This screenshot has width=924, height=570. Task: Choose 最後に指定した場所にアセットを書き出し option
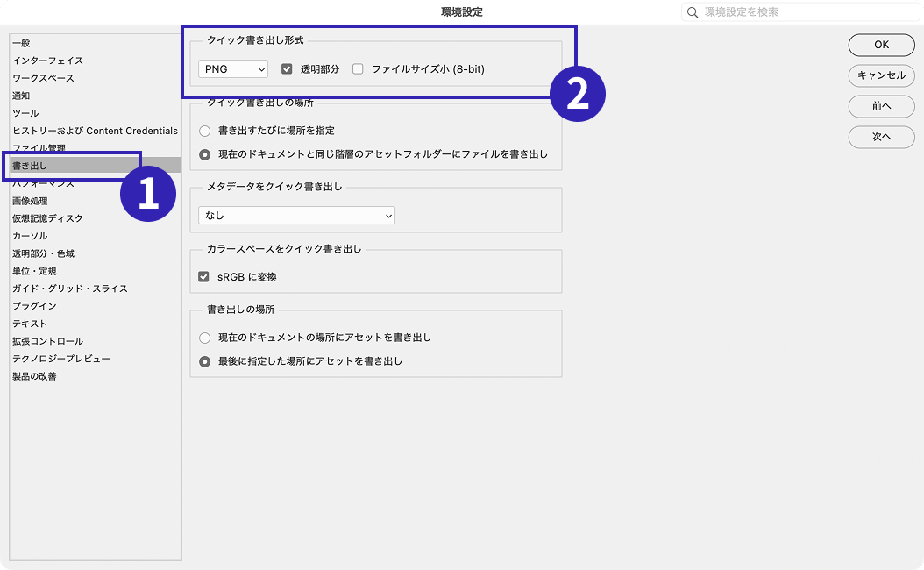pyautogui.click(x=204, y=361)
